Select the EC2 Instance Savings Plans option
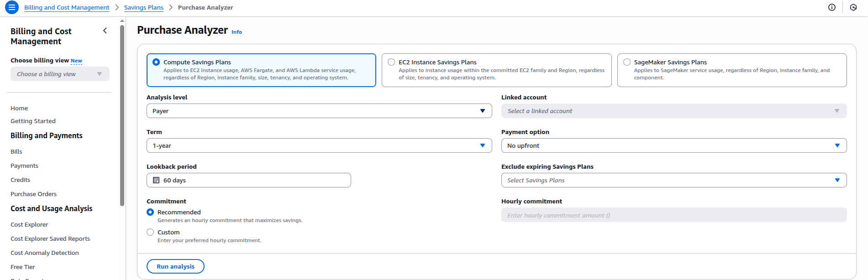This screenshot has width=868, height=280. point(391,62)
